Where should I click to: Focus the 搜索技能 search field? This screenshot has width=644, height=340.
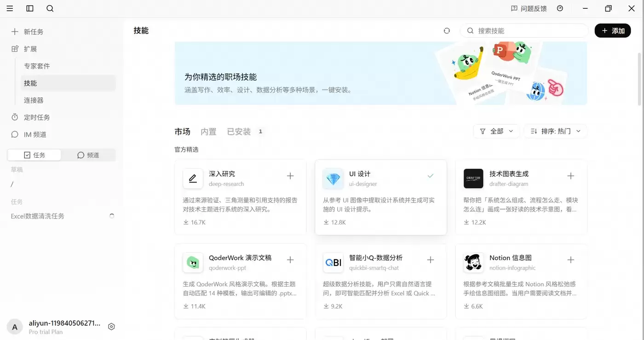[524, 31]
